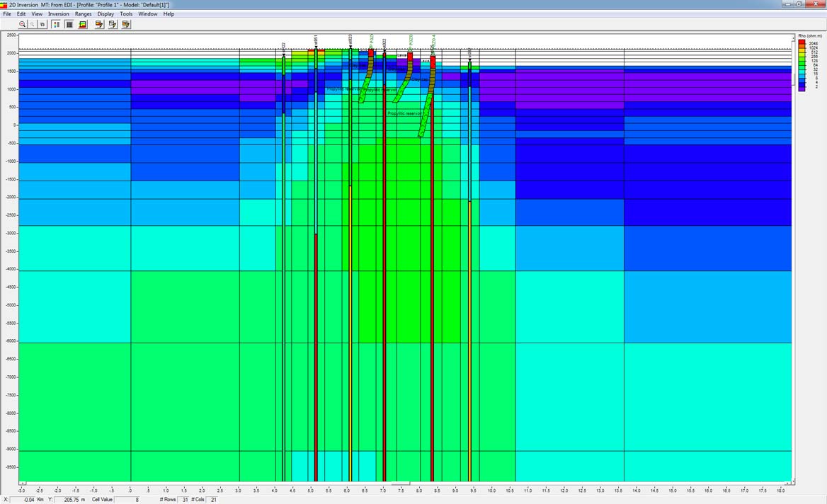
Task: Click the first model export toolbar icon
Action: pyautogui.click(x=99, y=23)
